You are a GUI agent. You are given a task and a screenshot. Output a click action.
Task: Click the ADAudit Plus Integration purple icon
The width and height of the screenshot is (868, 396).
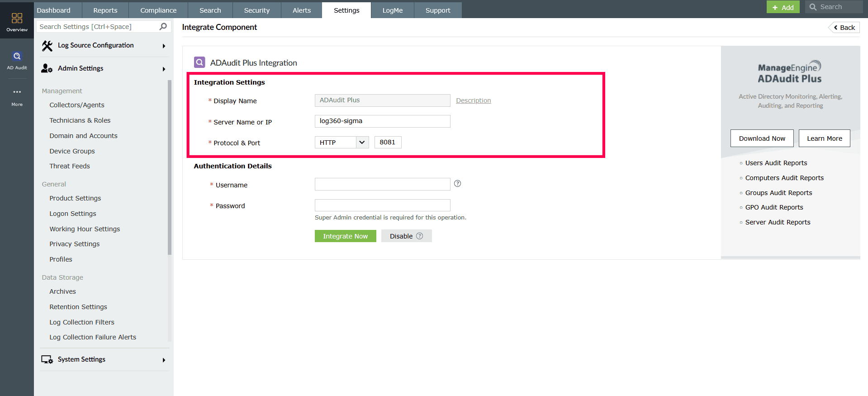point(199,62)
